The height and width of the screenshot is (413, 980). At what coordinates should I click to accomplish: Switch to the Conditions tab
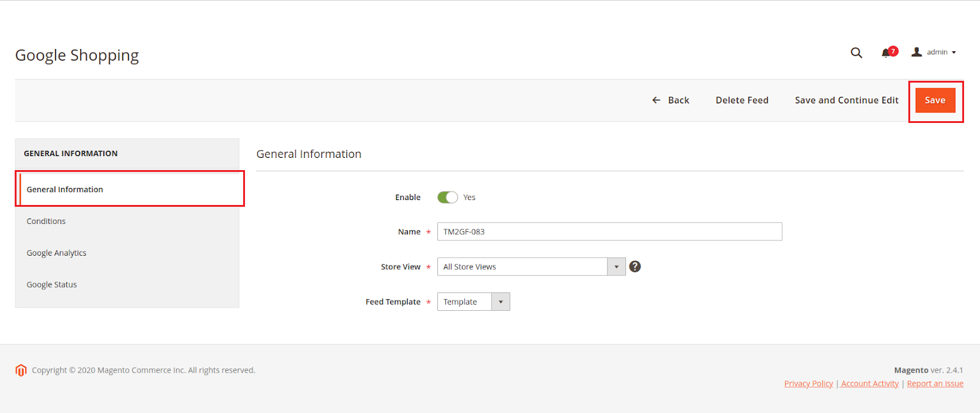[x=46, y=221]
